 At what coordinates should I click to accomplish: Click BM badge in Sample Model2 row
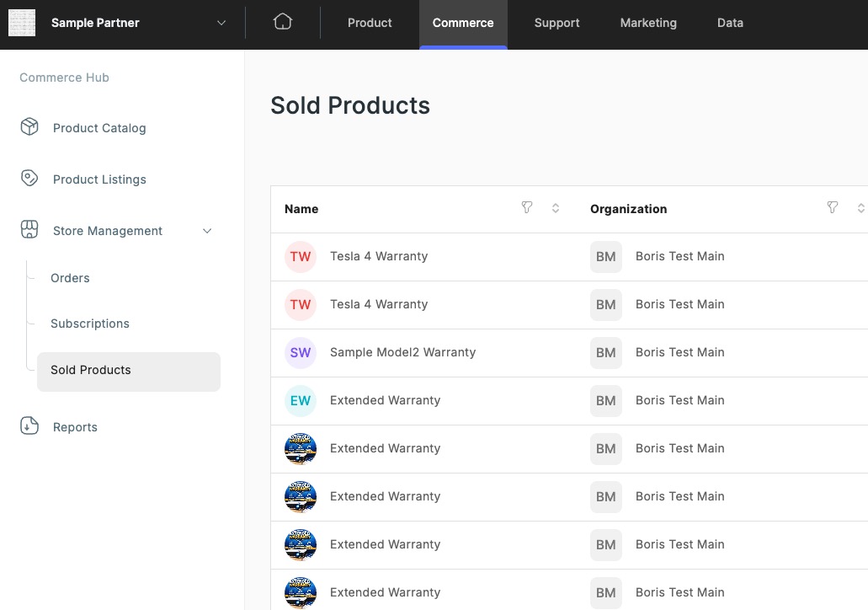[605, 353]
